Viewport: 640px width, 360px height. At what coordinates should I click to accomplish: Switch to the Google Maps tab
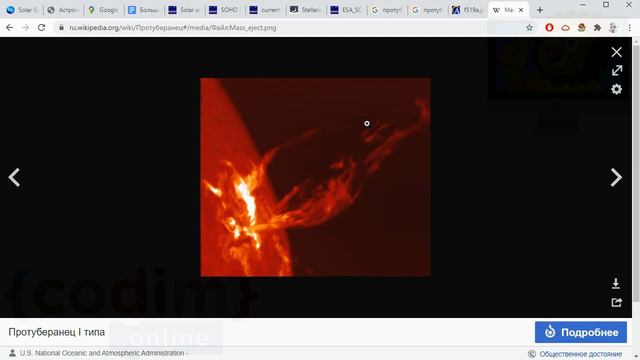[x=103, y=10]
